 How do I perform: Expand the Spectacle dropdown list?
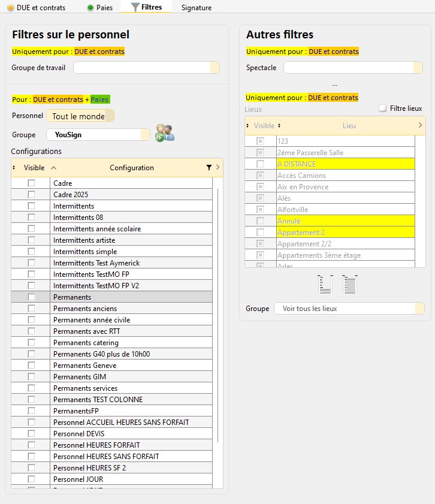[353, 68]
